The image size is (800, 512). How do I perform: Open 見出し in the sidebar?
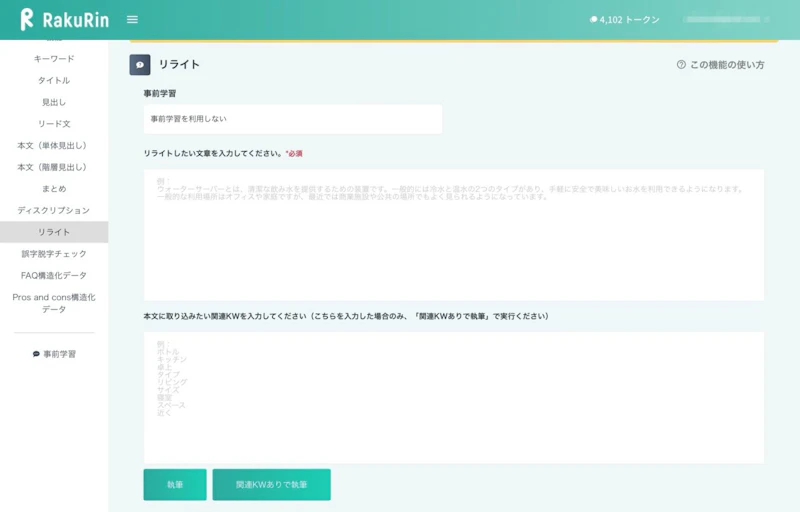click(x=54, y=102)
